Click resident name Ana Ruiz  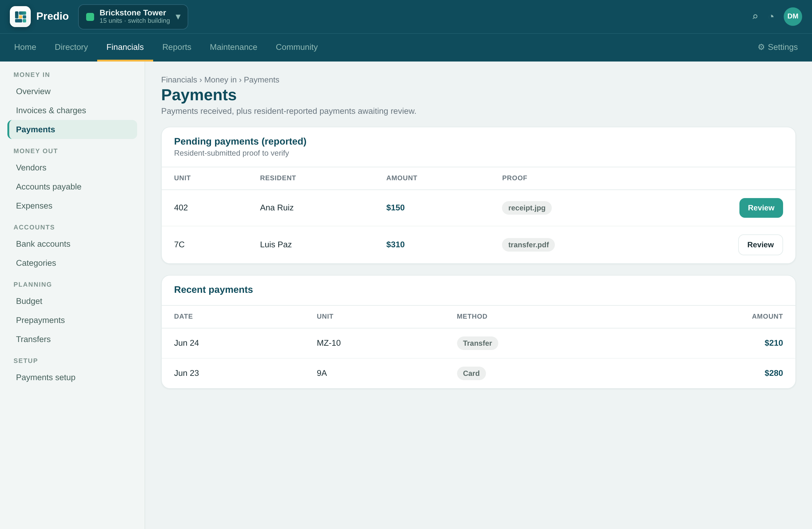[x=276, y=208]
